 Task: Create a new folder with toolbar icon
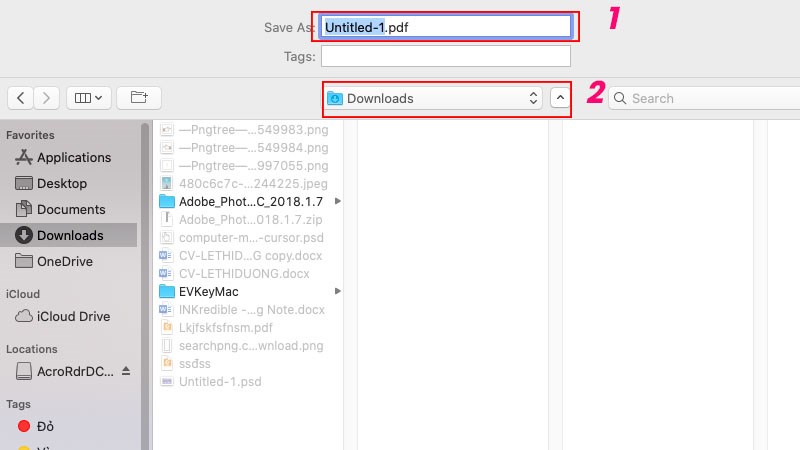point(139,98)
